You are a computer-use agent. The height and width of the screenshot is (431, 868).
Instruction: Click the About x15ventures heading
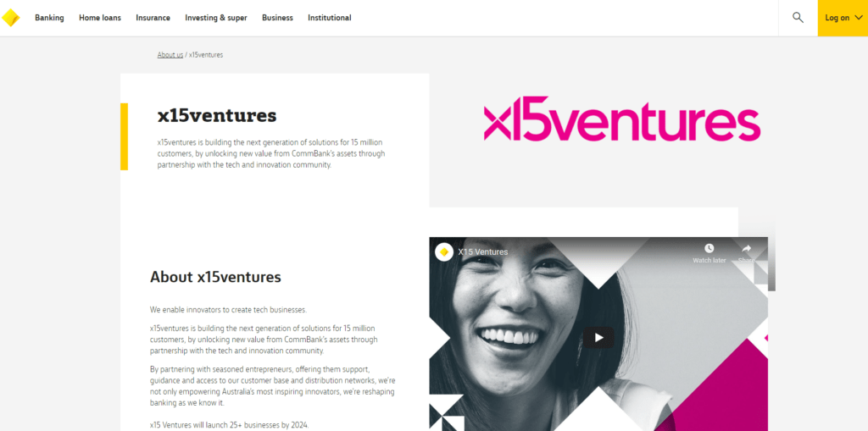pyautogui.click(x=215, y=277)
